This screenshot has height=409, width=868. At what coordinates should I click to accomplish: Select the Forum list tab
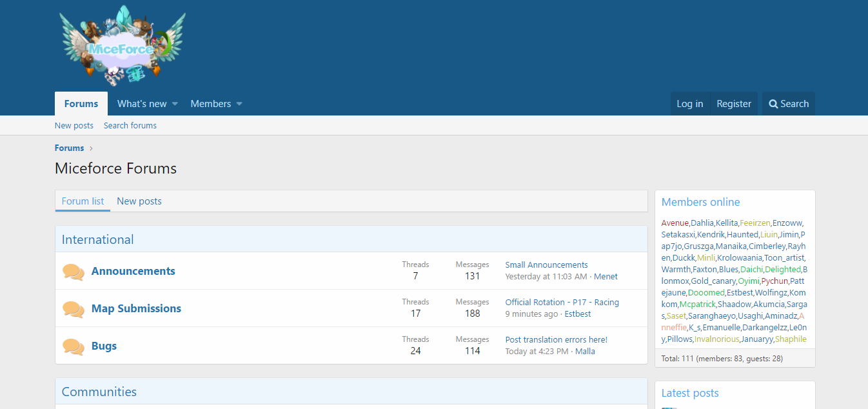pos(83,201)
